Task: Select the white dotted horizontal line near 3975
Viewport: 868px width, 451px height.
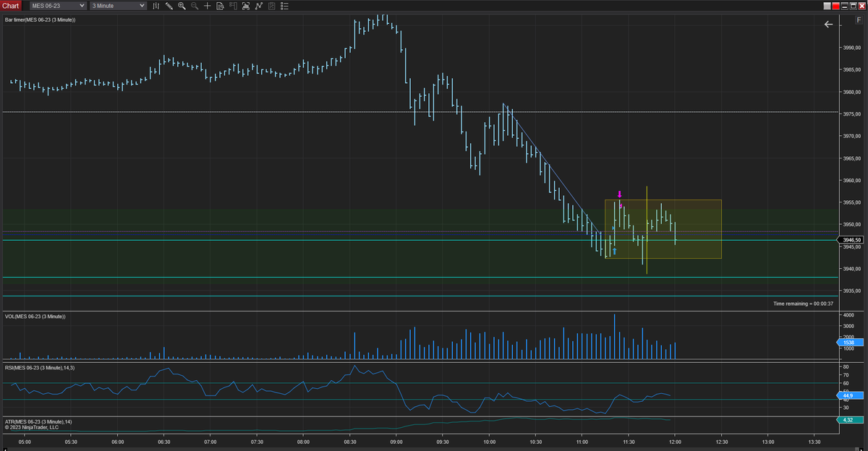Action: [x=420, y=112]
